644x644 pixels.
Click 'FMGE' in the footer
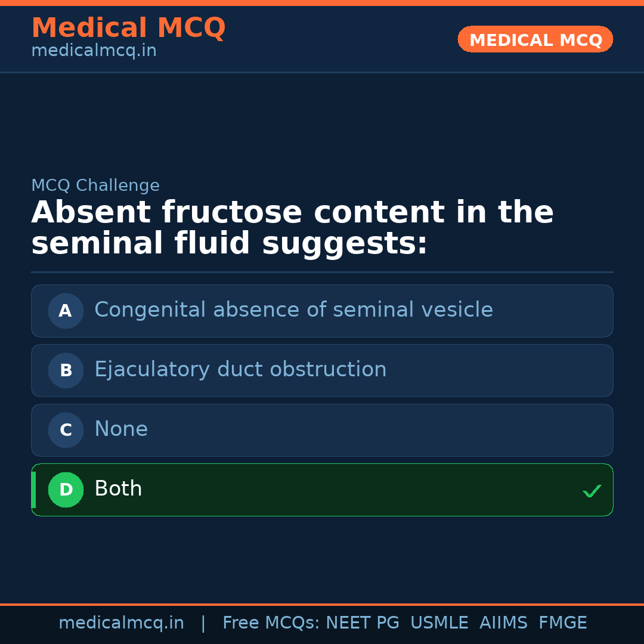(x=562, y=623)
